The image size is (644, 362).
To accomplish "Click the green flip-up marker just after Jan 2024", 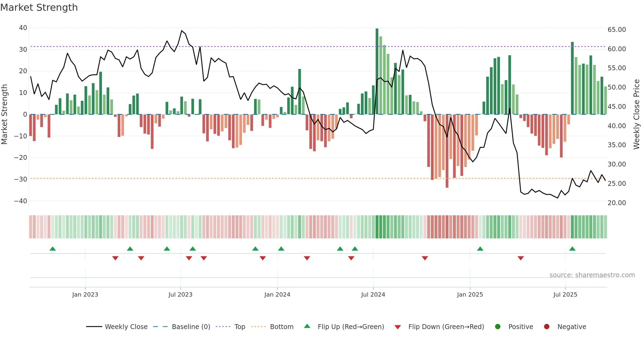I will [x=281, y=249].
